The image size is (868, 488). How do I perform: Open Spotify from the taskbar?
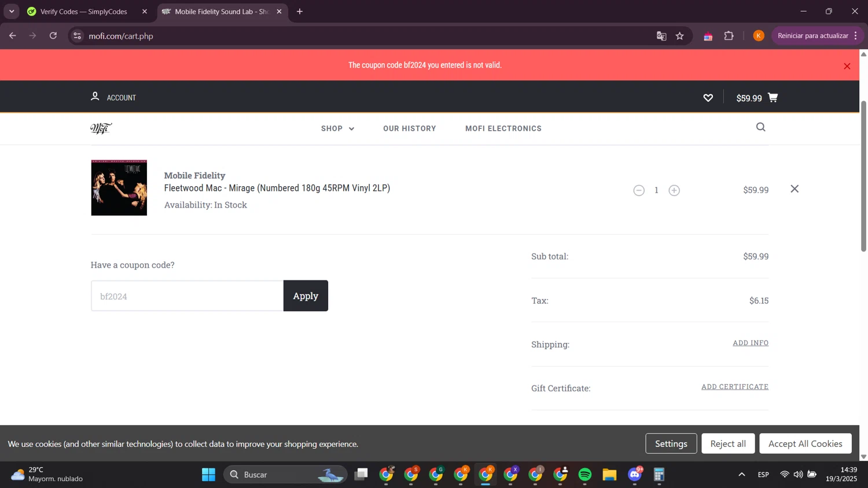[x=585, y=475]
